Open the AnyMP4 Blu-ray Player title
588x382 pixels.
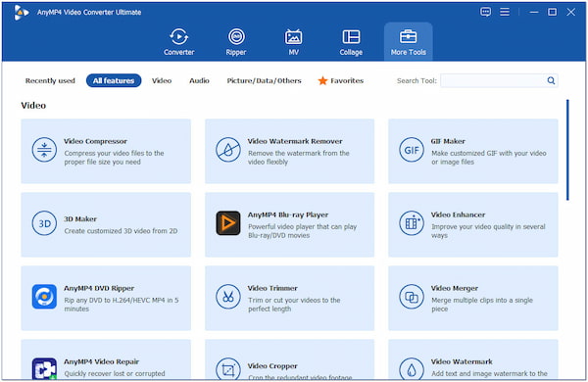[288, 215]
